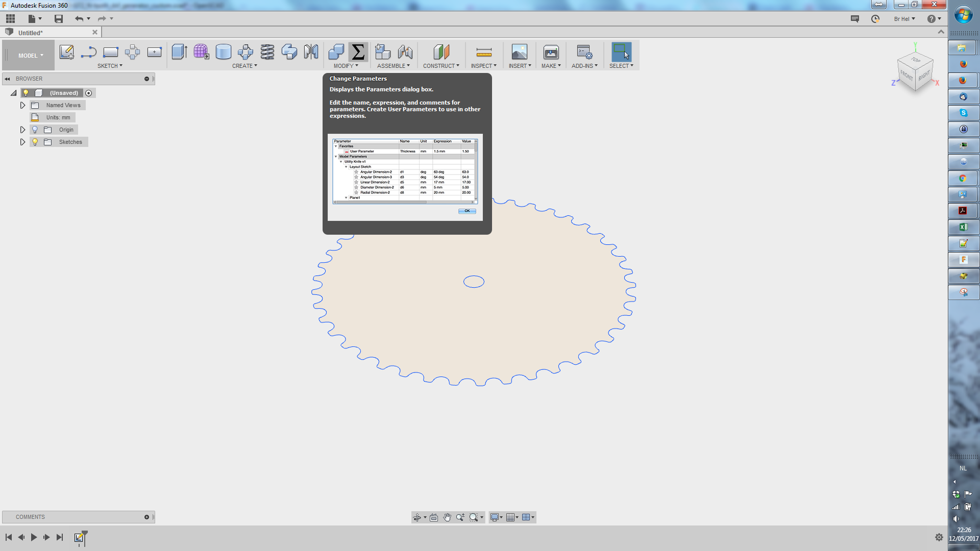
Task: Click the Coil creation icon
Action: pos(267,52)
